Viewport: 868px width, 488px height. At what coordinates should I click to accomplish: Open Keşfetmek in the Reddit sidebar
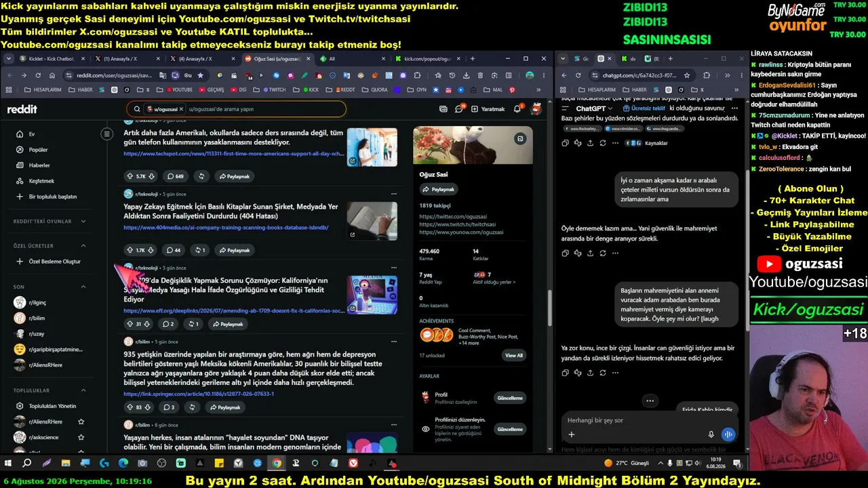click(x=41, y=181)
